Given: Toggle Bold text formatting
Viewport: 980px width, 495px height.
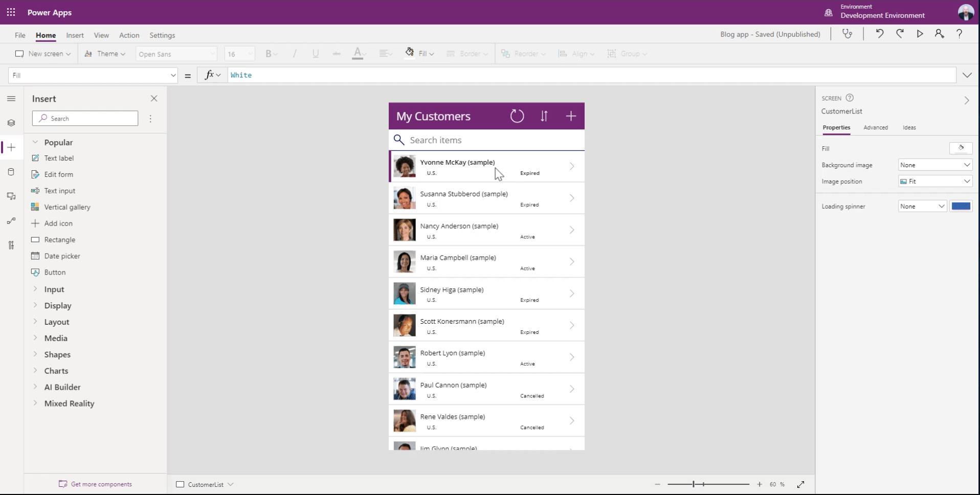Looking at the screenshot, I should click(269, 54).
